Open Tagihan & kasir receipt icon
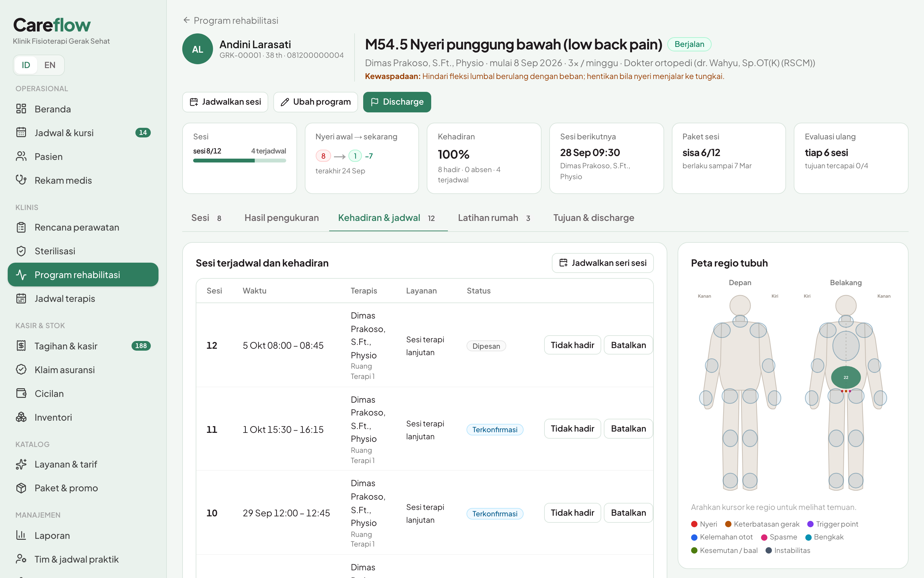The width and height of the screenshot is (924, 578). tap(21, 346)
